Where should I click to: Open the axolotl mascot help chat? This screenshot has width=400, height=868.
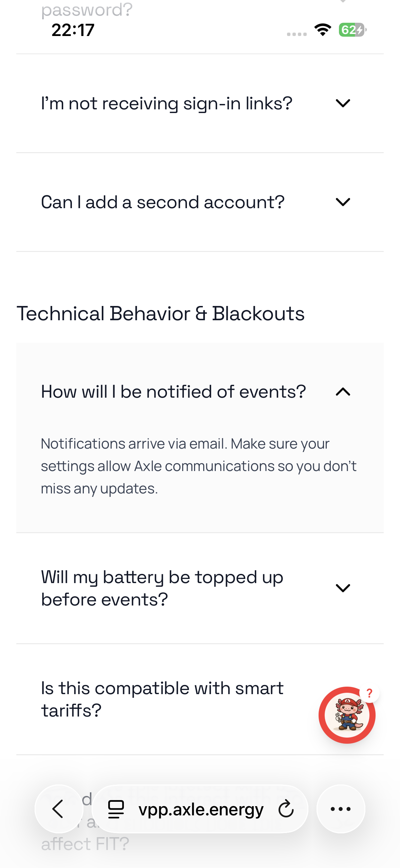coord(347,715)
